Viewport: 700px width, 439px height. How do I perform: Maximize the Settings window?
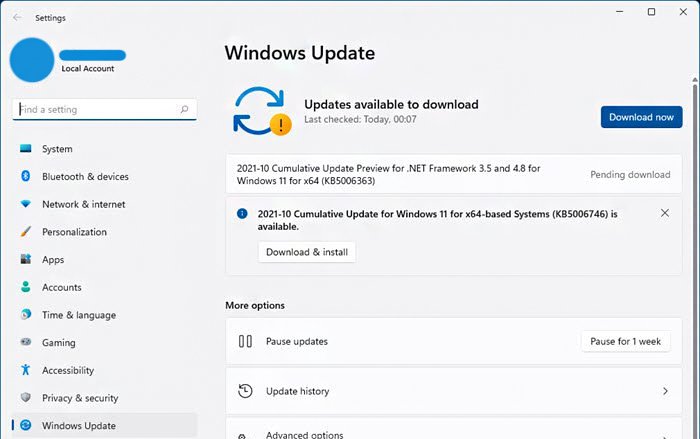pyautogui.click(x=651, y=12)
